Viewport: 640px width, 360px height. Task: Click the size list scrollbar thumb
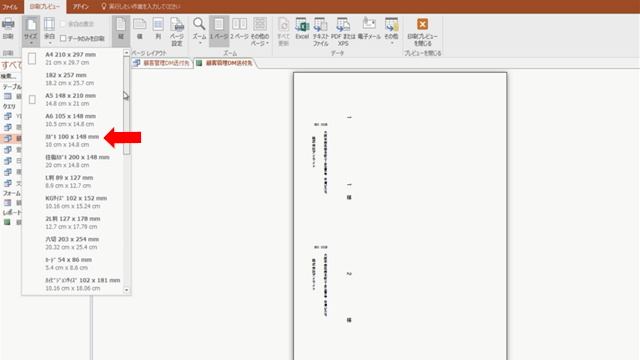click(127, 105)
